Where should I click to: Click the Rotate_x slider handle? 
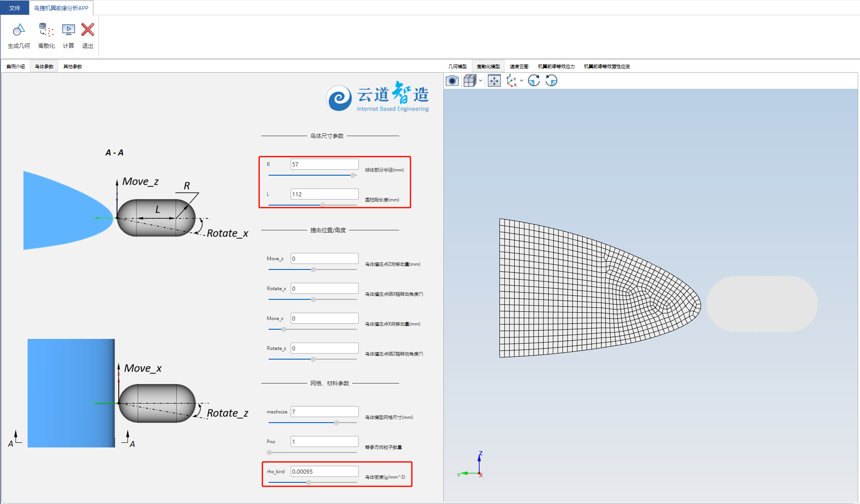click(x=313, y=299)
